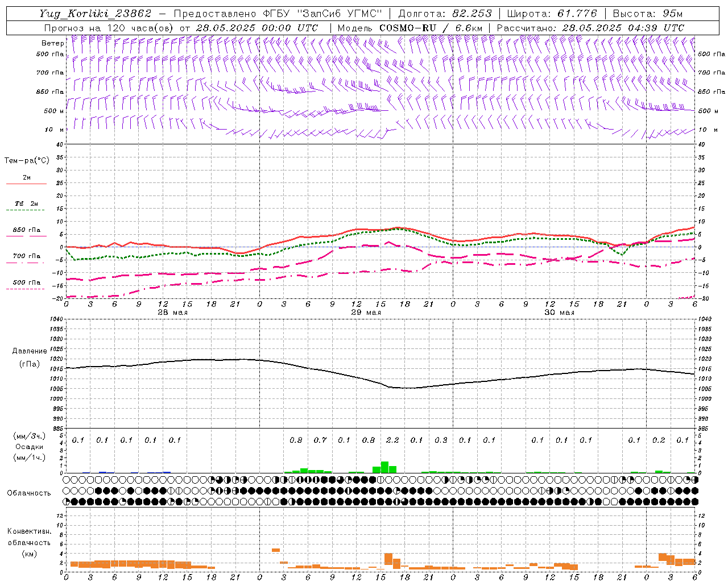Click the 0.3 precipitation total value
Image resolution: width=728 pixels, height=582 pixels.
pos(441,440)
